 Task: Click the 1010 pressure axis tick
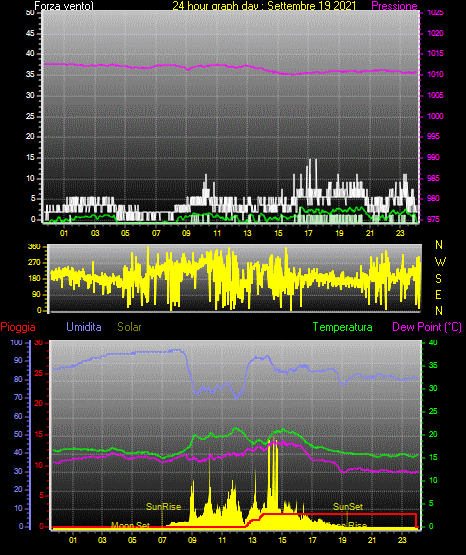(x=436, y=74)
